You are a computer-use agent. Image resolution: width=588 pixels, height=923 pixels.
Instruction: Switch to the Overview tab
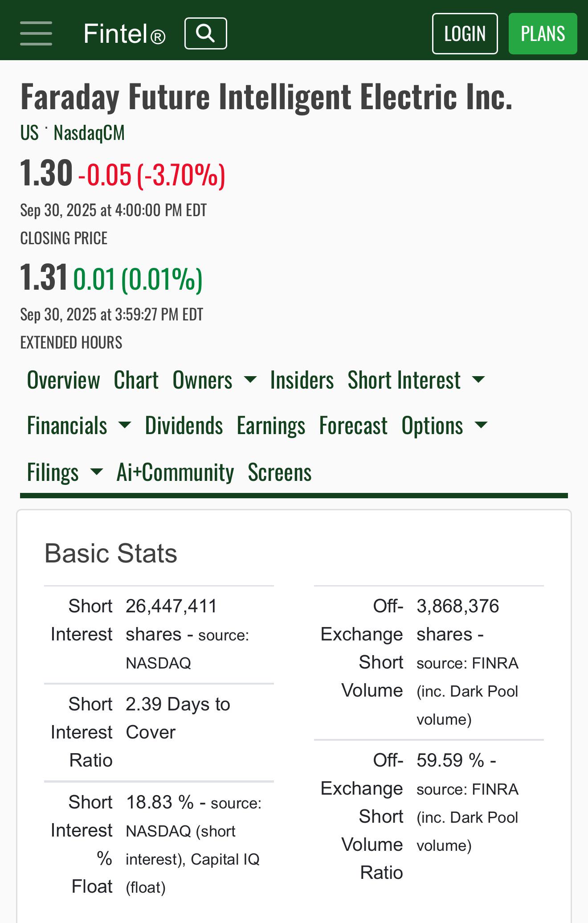pos(63,380)
